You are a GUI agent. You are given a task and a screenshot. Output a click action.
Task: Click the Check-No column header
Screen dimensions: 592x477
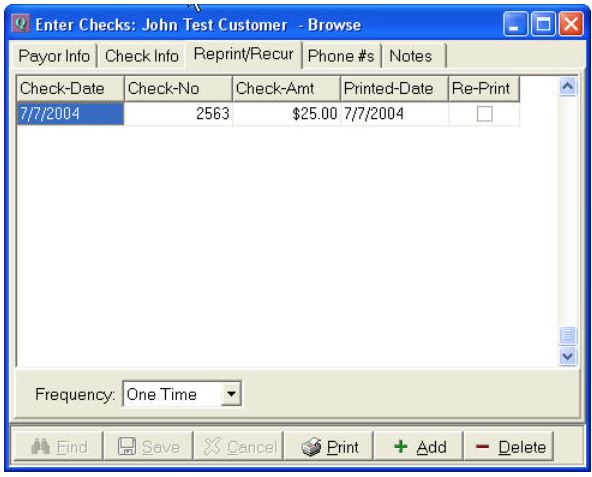179,89
